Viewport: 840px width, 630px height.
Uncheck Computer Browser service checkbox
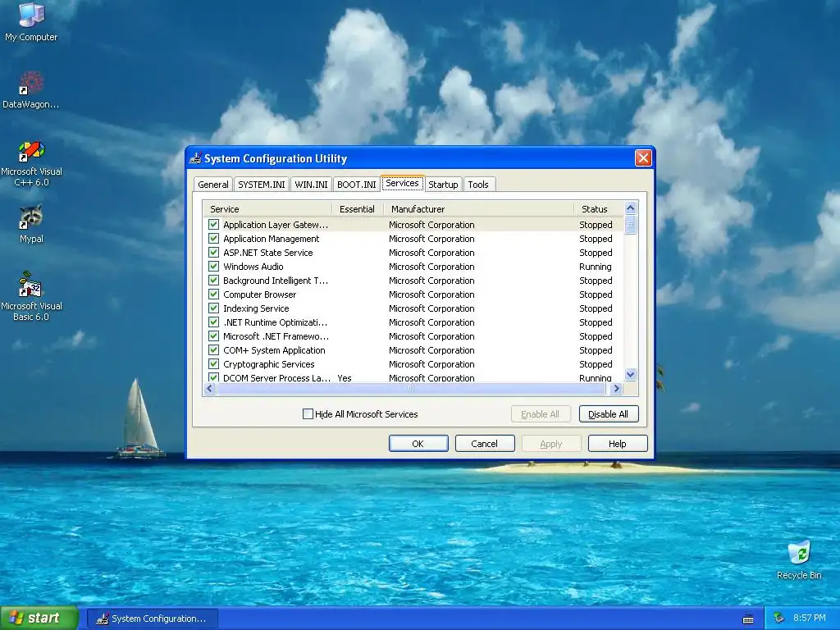(x=214, y=294)
